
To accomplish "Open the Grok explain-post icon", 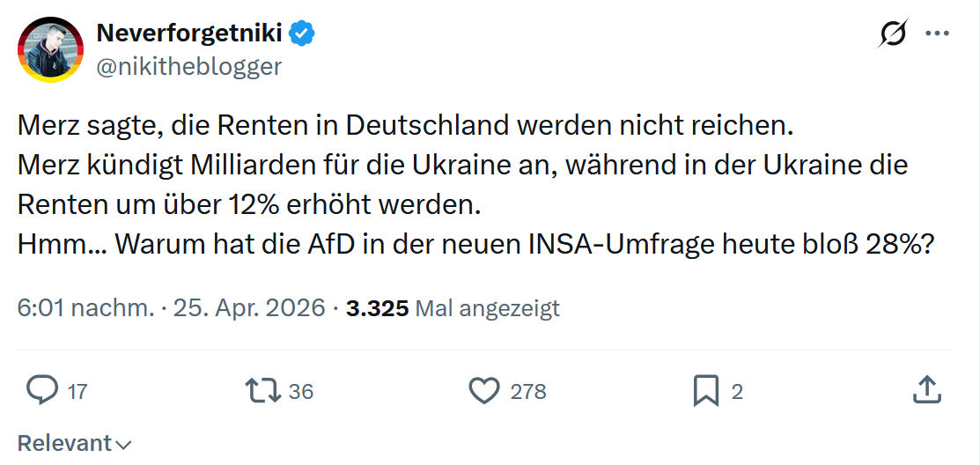I will click(x=893, y=33).
